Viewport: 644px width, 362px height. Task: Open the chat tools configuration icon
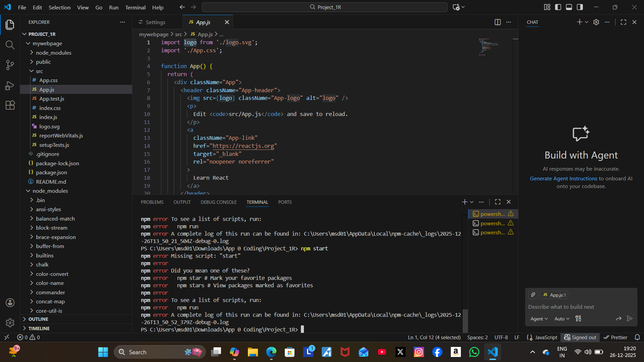click(x=578, y=319)
